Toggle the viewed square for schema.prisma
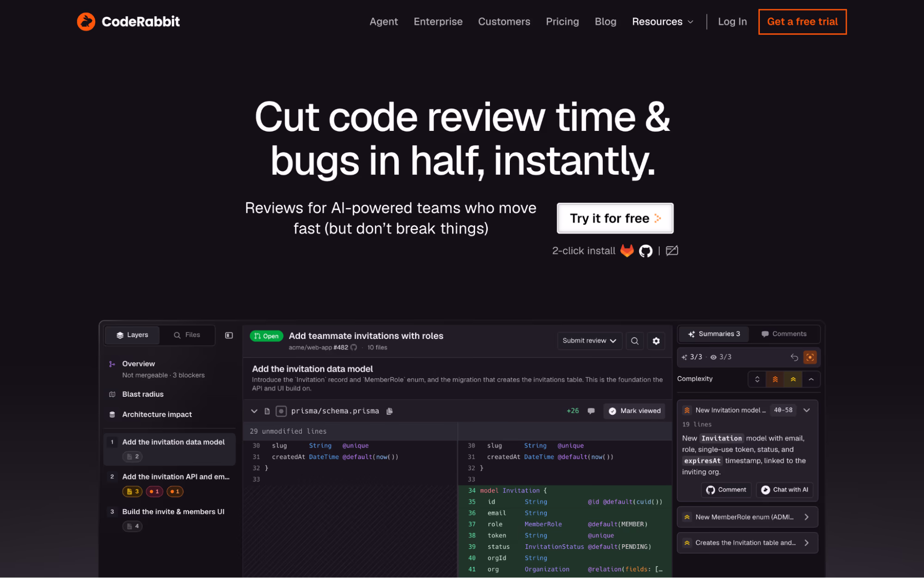 tap(281, 411)
